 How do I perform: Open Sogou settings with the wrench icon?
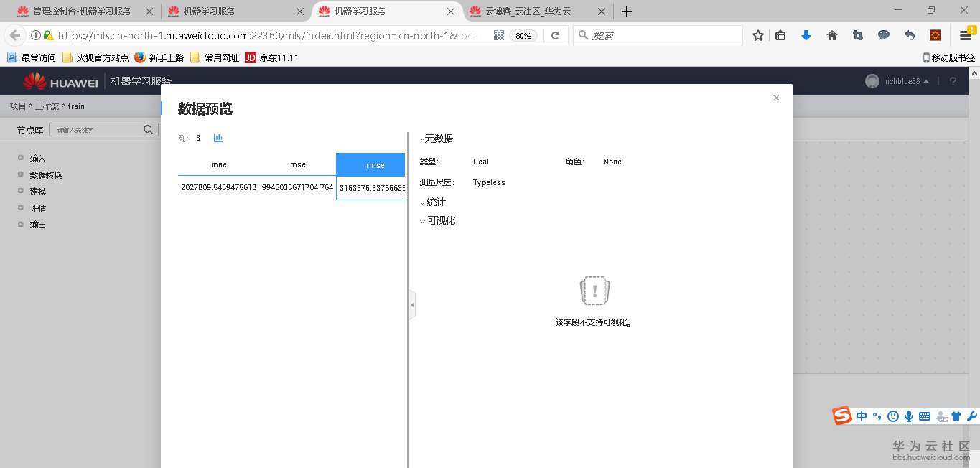coord(971,416)
